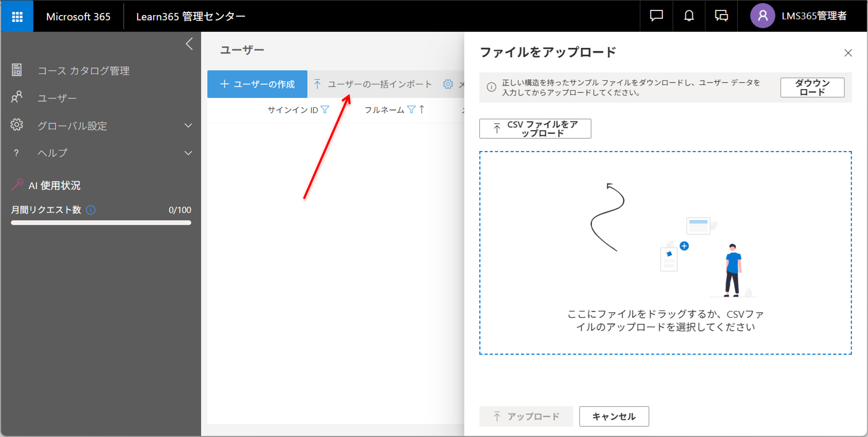Screen dimensions: 868x437
Task: Open the settings gear icon in the user toolbar
Action: coord(448,84)
